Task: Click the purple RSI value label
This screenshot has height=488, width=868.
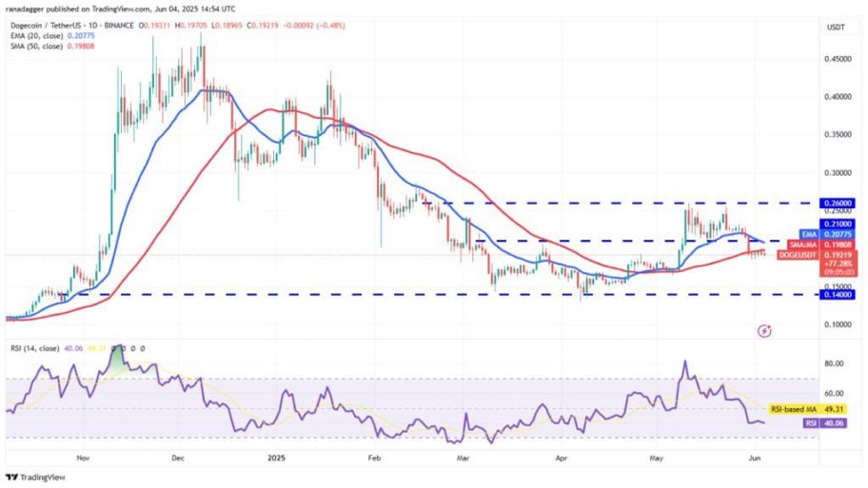Action: pos(823,423)
